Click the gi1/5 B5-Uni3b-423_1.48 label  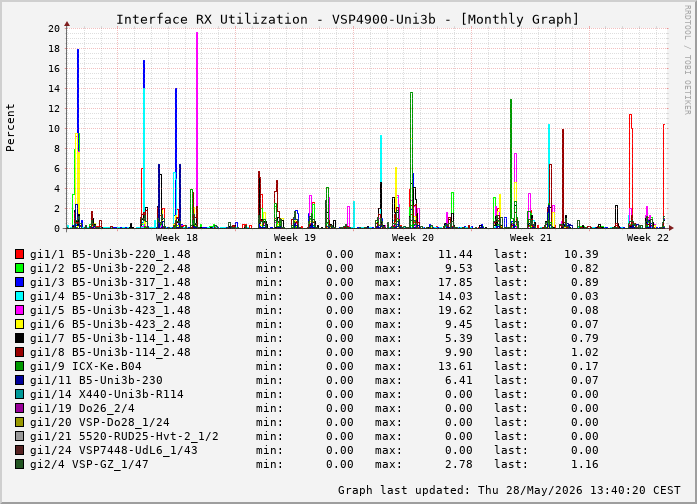tap(110, 310)
